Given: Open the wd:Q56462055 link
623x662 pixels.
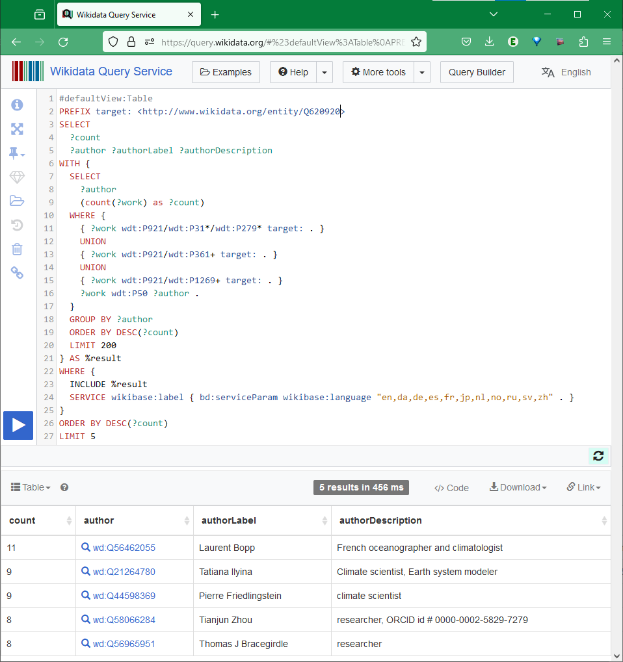Looking at the screenshot, I should [124, 548].
